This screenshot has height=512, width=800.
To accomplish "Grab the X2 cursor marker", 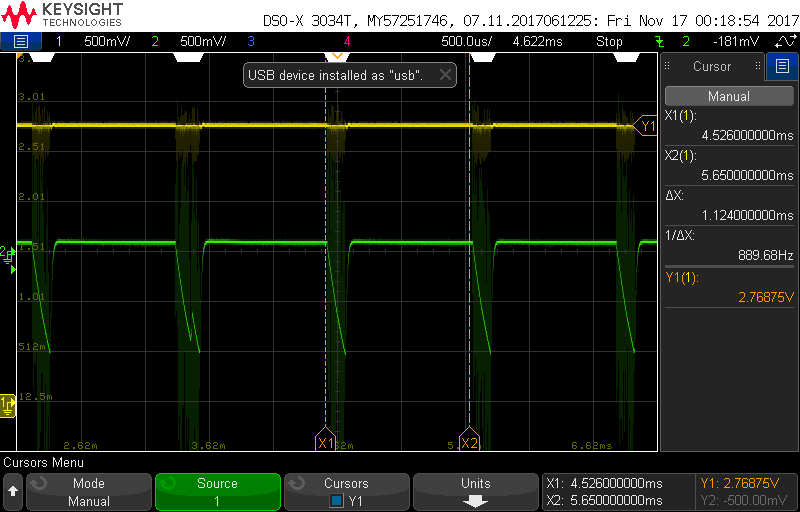I will click(469, 441).
